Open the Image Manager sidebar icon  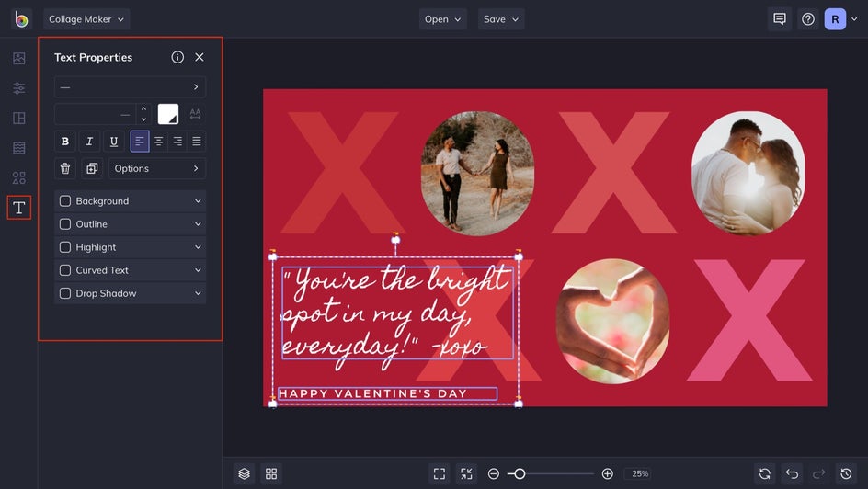click(x=18, y=58)
